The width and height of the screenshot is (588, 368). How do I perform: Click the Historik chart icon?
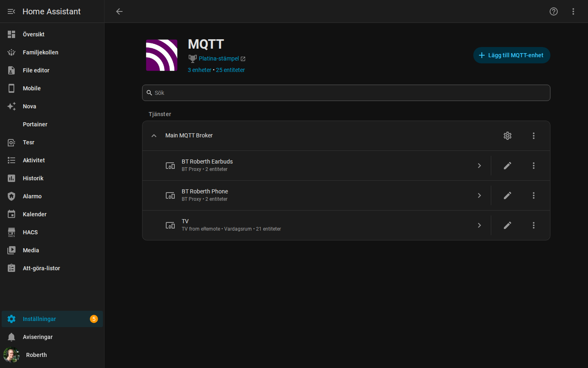click(x=11, y=178)
